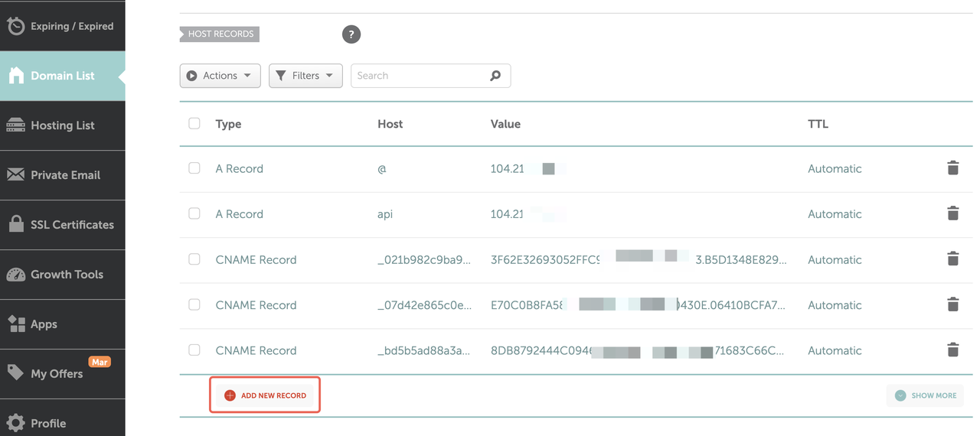
Task: Navigate to Hosting List
Action: [x=62, y=125]
